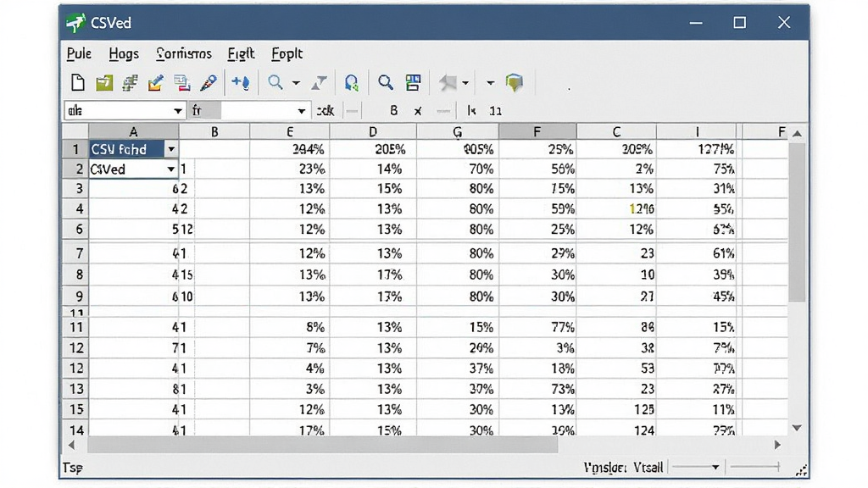Screen dimensions: 868x488
Task: Click the row 2 cell showing 70%
Action: pyautogui.click(x=457, y=169)
